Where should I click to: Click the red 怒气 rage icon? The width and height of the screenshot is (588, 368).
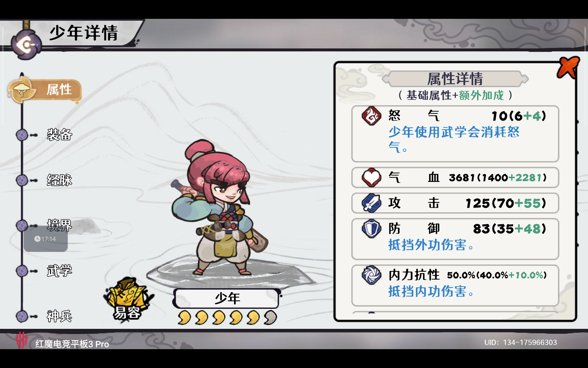(x=371, y=116)
